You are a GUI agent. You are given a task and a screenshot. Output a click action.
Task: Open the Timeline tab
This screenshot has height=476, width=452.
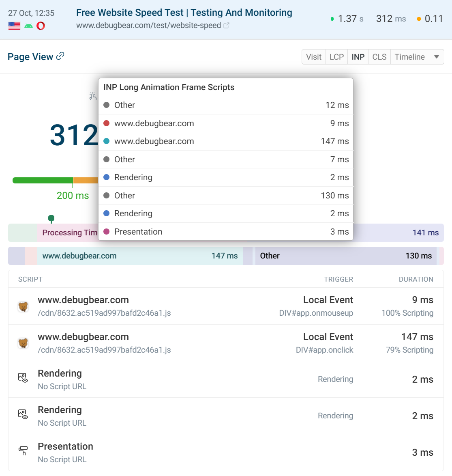click(x=409, y=57)
